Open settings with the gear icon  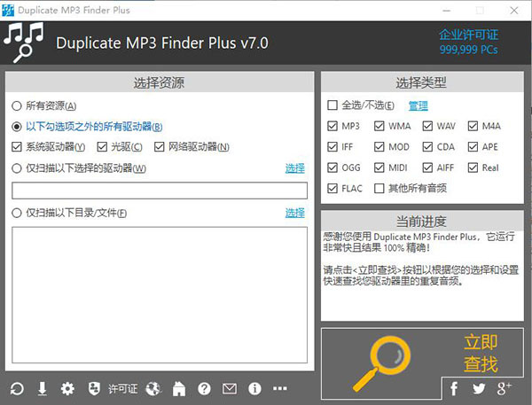tap(67, 388)
